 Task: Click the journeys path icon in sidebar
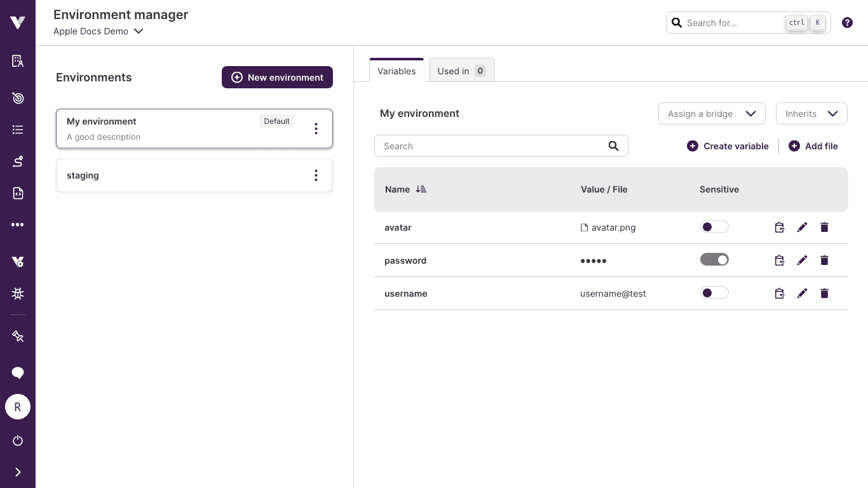17,161
